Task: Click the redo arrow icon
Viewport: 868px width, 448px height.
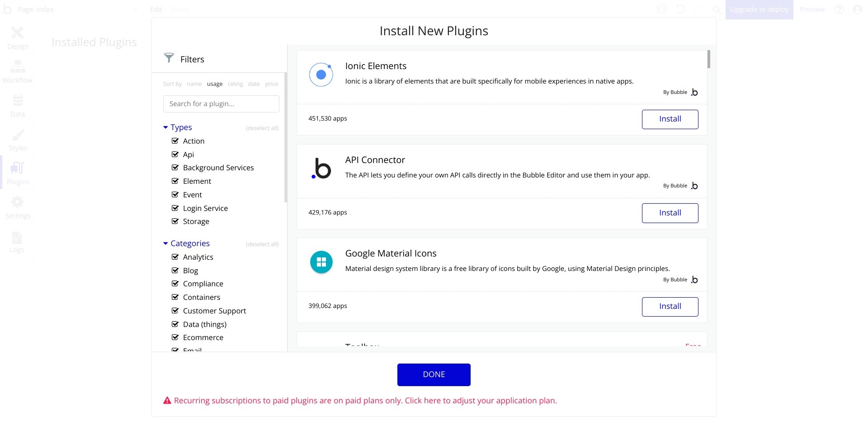Action: point(699,9)
